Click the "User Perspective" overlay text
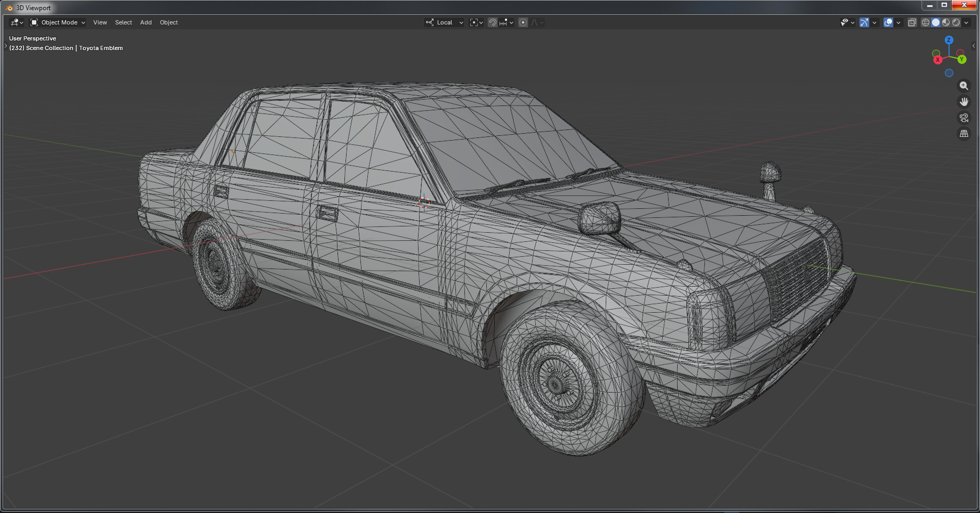 click(x=33, y=38)
